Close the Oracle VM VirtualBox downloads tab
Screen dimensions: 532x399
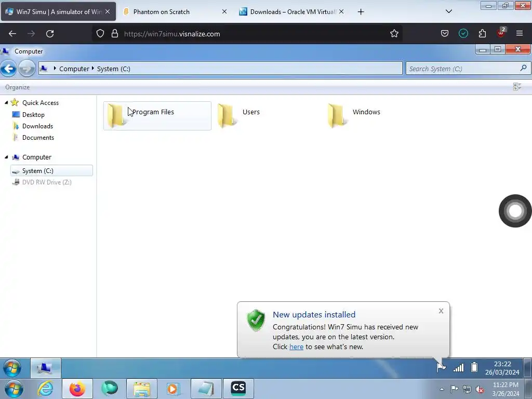(x=341, y=11)
